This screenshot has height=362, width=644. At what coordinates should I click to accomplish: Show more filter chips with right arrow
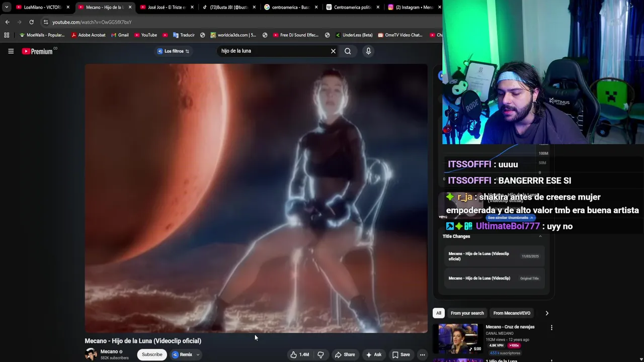click(547, 313)
